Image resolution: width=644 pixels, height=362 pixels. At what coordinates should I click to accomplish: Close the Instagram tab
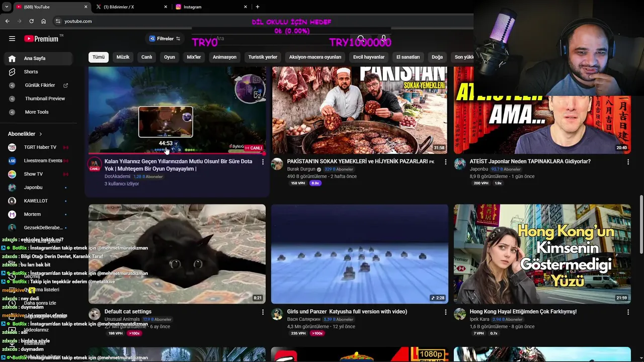[x=246, y=7]
